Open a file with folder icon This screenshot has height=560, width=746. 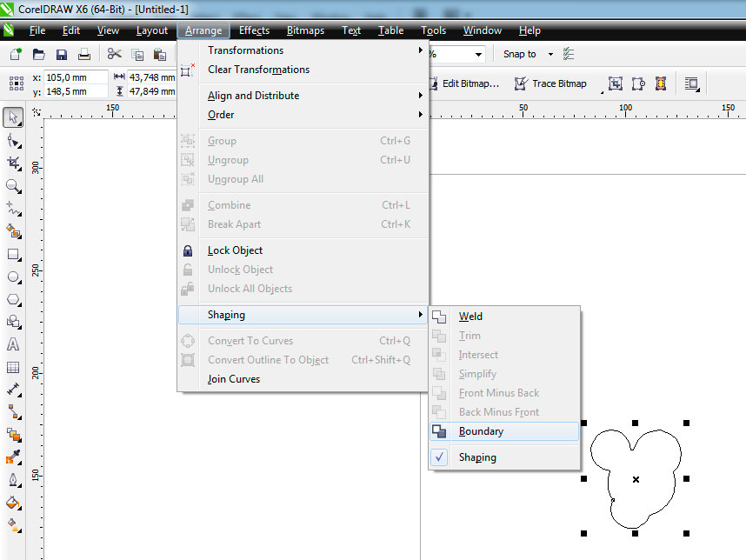pyautogui.click(x=38, y=54)
